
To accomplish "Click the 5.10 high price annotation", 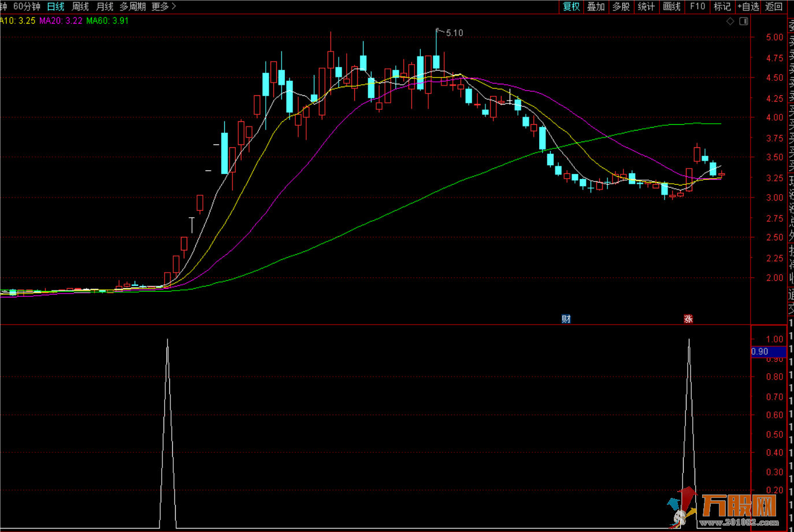I will click(454, 33).
